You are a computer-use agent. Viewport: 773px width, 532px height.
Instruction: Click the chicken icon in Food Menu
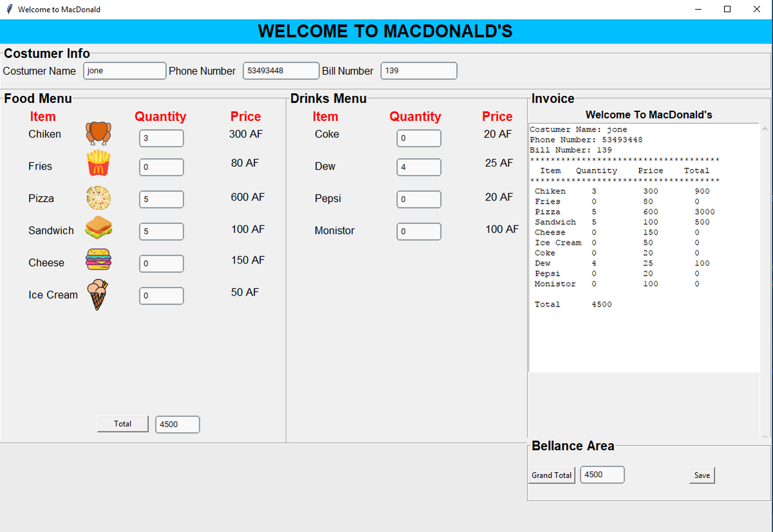(99, 134)
